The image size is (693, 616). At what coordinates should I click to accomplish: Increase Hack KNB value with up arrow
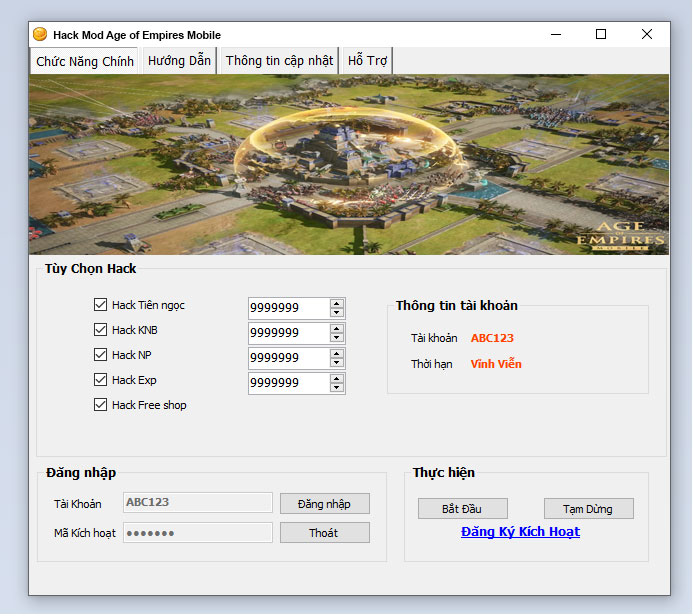337,329
